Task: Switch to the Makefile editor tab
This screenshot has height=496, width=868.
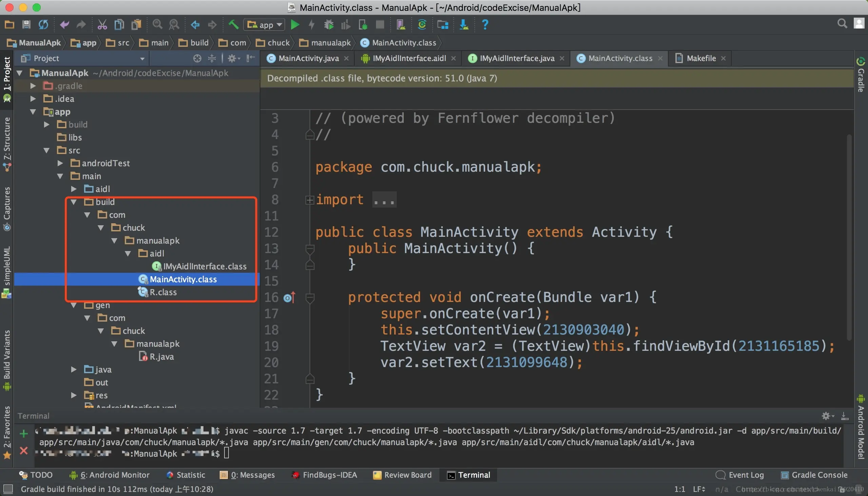Action: [x=701, y=58]
